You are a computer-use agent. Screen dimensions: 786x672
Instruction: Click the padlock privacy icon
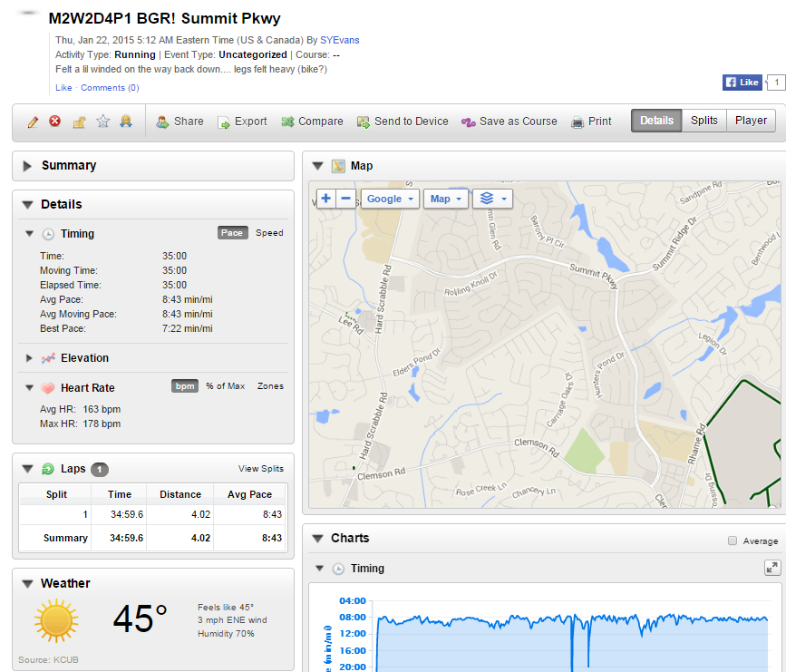[79, 122]
